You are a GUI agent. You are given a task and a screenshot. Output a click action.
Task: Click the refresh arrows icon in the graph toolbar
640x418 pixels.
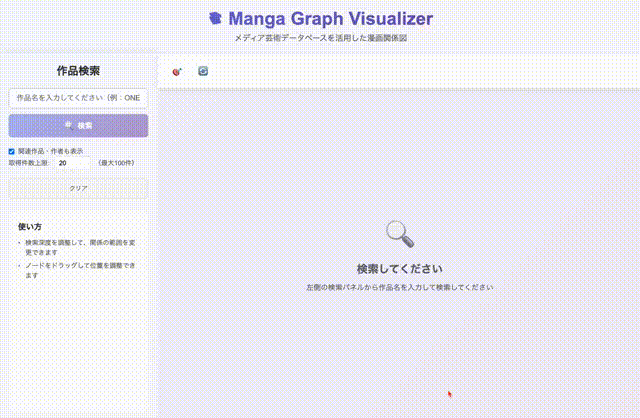click(x=203, y=71)
